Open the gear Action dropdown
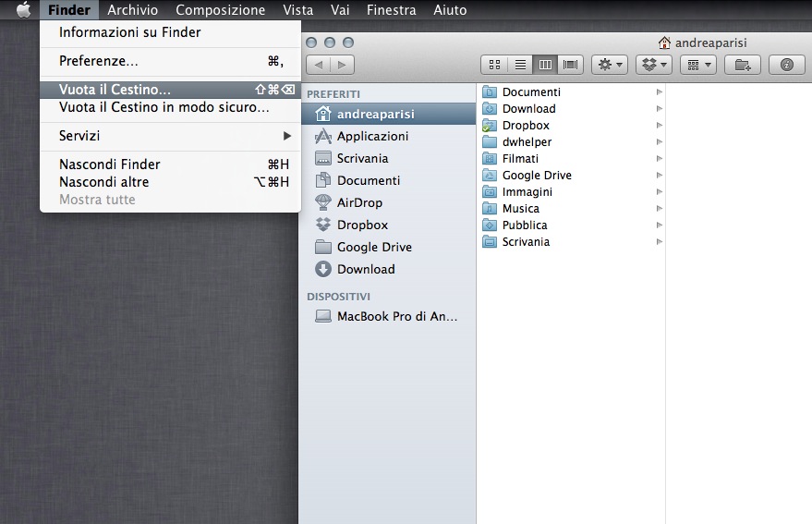The image size is (812, 524). click(610, 65)
